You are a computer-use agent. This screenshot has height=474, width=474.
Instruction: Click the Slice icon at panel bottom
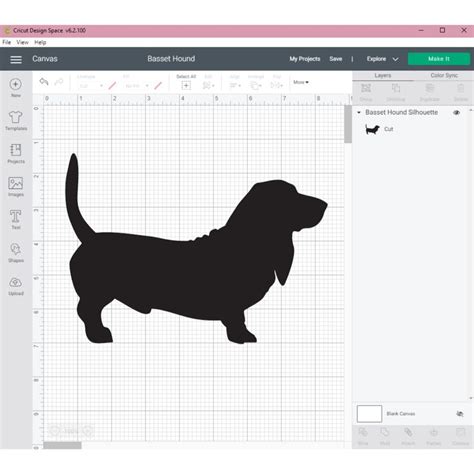[x=363, y=432]
